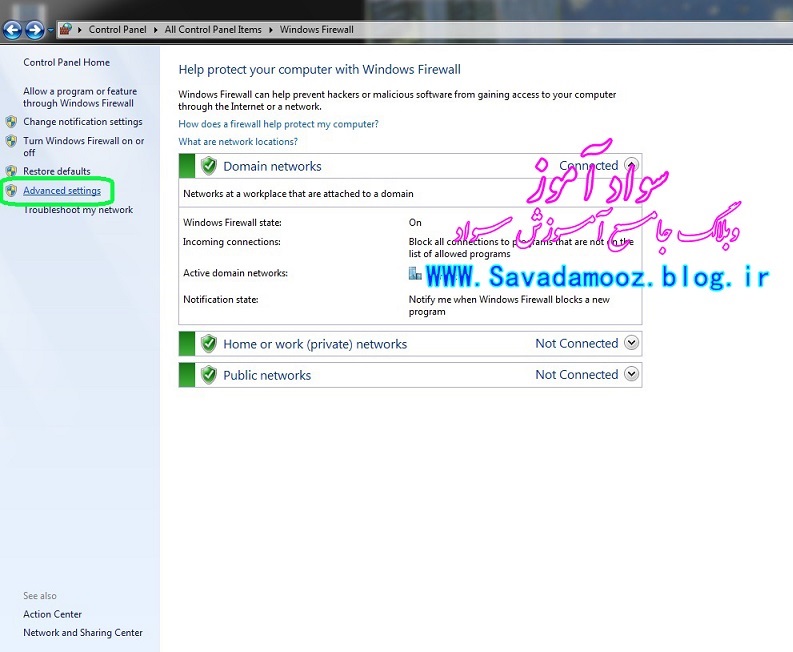Screen dimensions: 793x652
Task: Click shield icon beside Restore defaults
Action: click(x=11, y=171)
